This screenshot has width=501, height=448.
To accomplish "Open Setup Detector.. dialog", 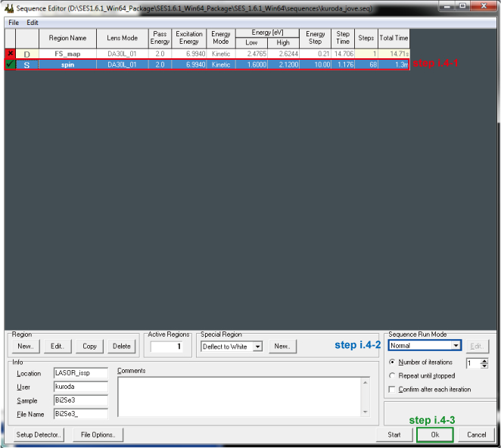I will pos(39,435).
